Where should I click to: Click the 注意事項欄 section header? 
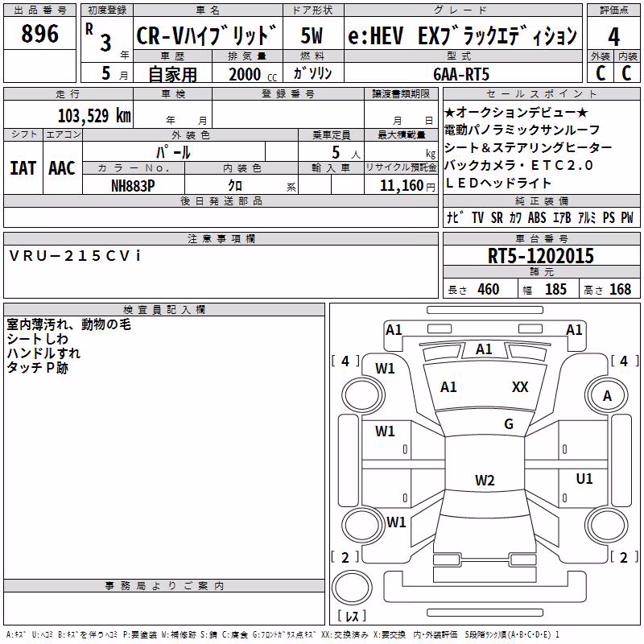[221, 238]
